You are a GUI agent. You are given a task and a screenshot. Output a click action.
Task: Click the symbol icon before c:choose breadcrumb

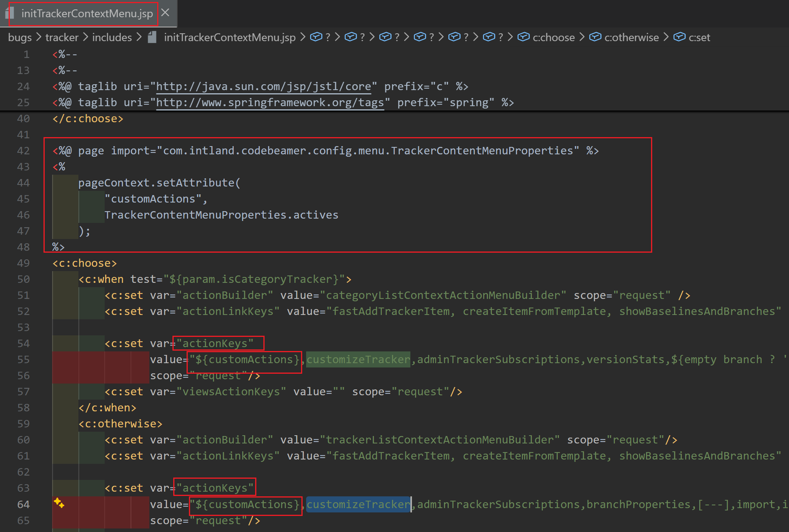[523, 37]
